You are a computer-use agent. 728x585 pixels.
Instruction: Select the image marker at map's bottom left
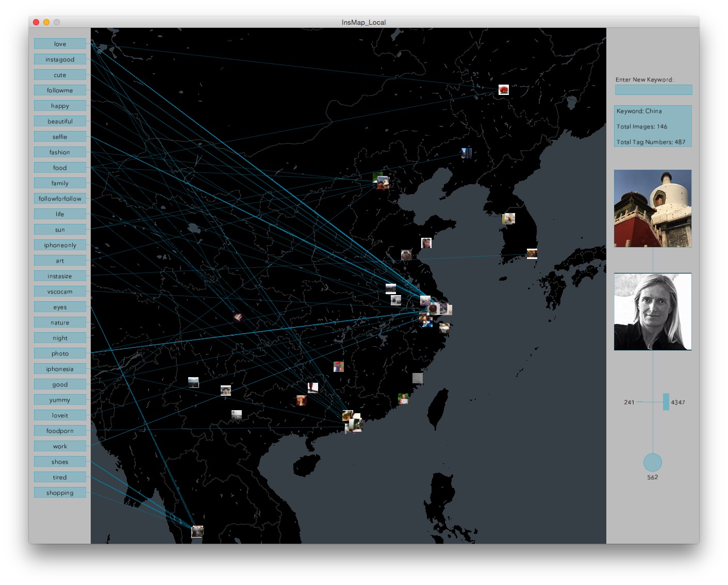point(197,531)
